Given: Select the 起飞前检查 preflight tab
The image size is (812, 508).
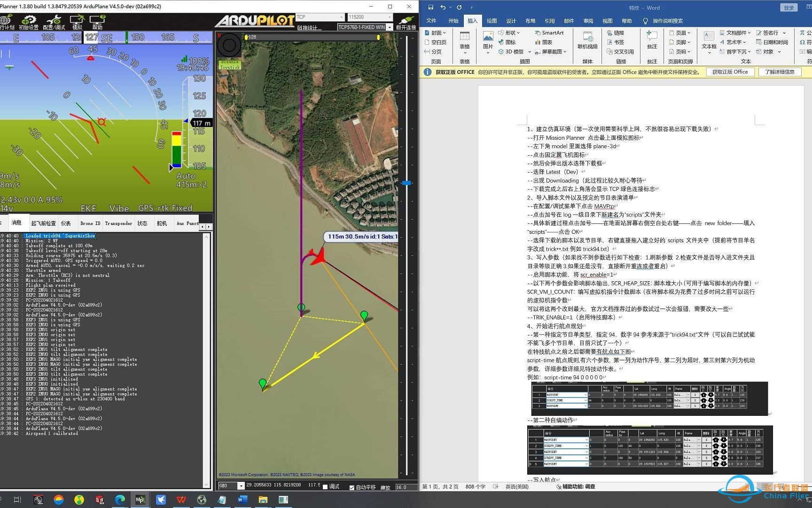Looking at the screenshot, I should pos(43,223).
